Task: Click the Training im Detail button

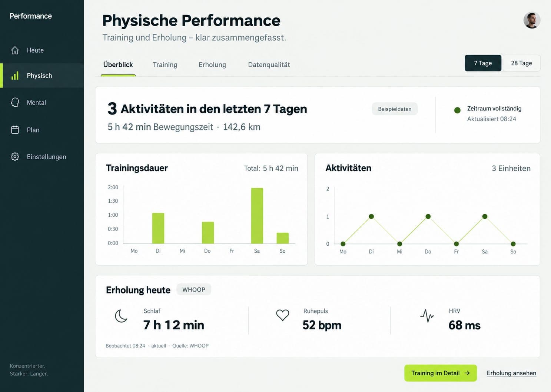Action: pos(440,373)
